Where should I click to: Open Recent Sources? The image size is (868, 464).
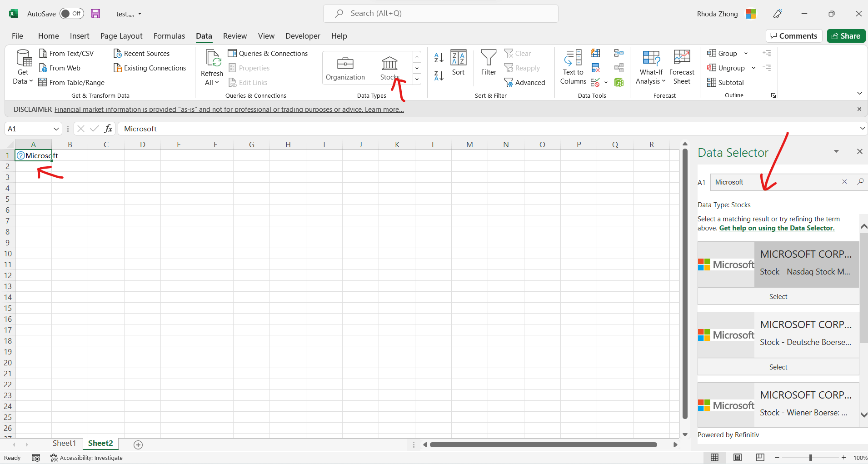point(141,54)
